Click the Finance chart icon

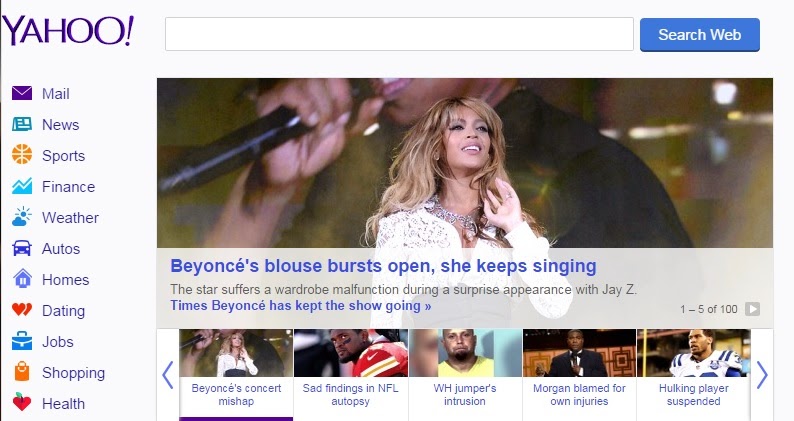pos(22,186)
